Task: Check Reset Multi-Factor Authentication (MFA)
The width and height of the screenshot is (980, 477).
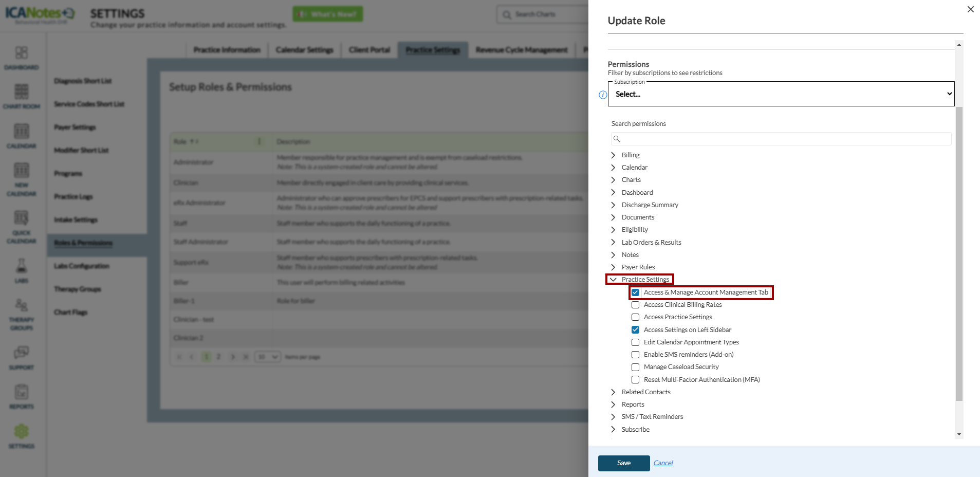Action: point(635,380)
